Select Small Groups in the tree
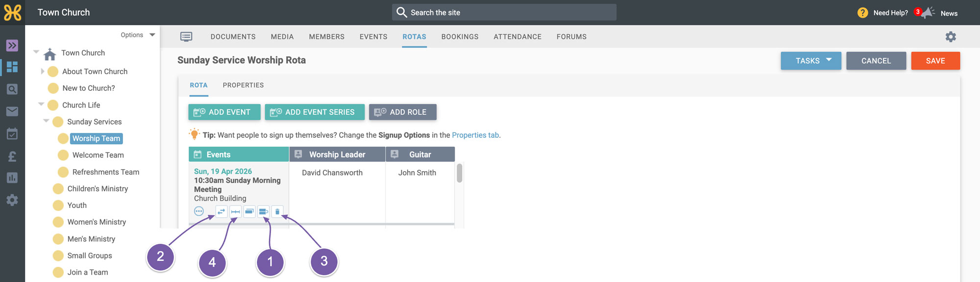This screenshot has height=282, width=980. 90,256
